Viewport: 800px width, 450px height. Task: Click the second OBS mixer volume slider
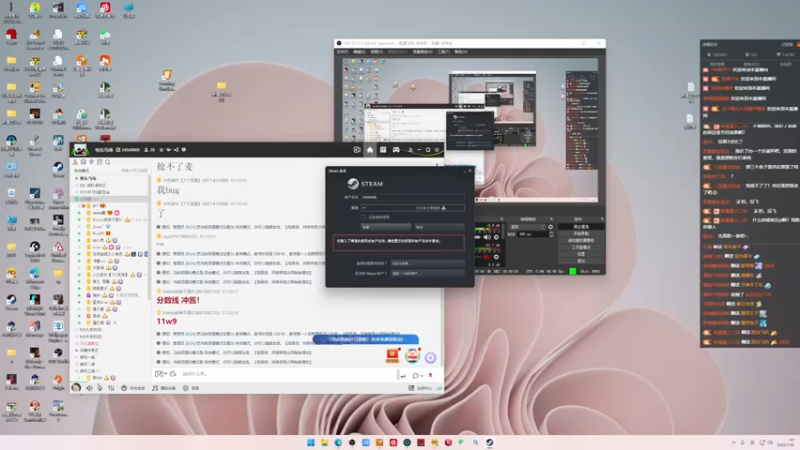[x=479, y=257]
